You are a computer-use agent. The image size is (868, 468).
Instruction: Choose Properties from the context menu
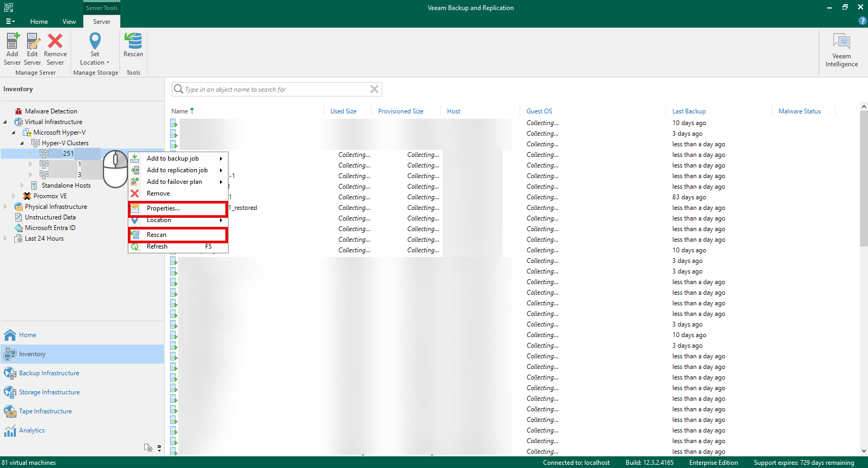pyautogui.click(x=163, y=208)
